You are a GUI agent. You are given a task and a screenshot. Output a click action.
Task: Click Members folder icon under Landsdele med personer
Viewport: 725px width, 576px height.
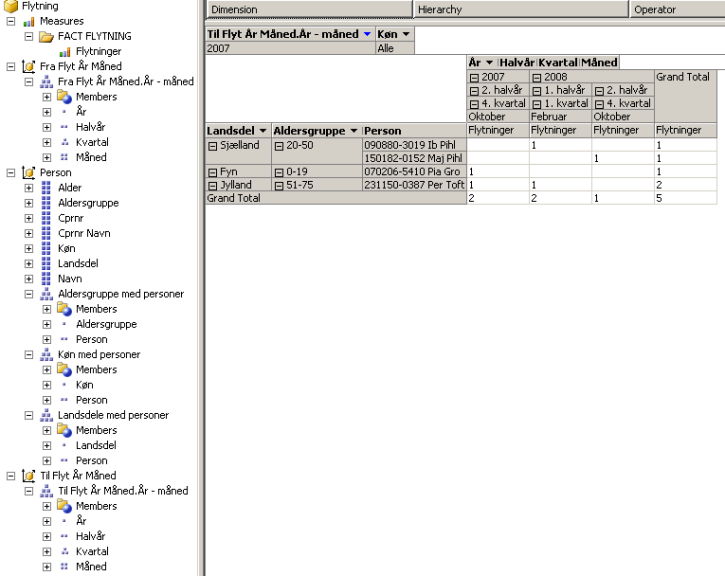tap(64, 430)
